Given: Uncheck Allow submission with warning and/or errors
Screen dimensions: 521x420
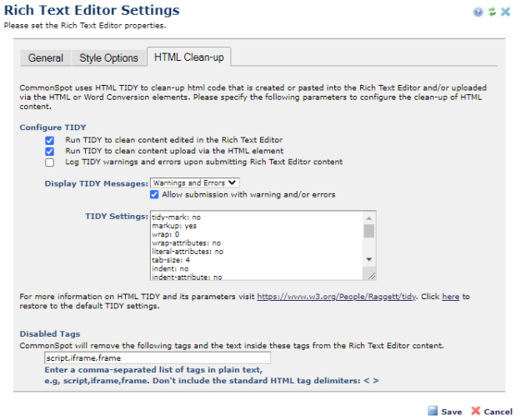Looking at the screenshot, I should click(154, 194).
